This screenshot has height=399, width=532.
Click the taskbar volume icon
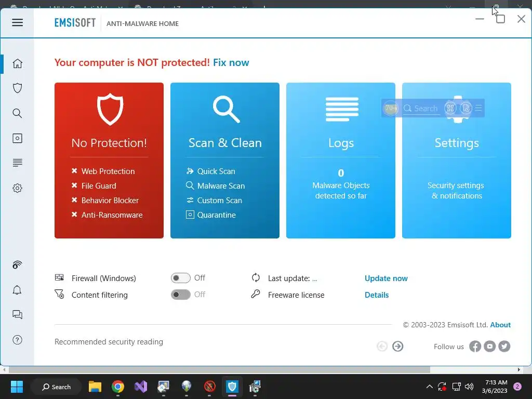(x=469, y=387)
